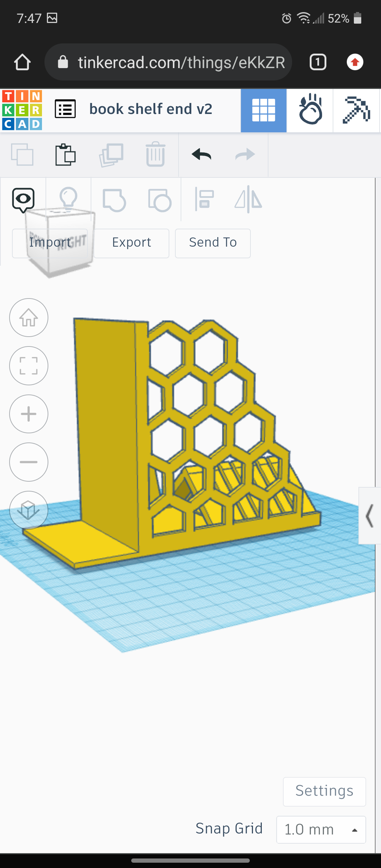Image resolution: width=381 pixels, height=868 pixels.
Task: Click the Export button
Action: (x=131, y=243)
